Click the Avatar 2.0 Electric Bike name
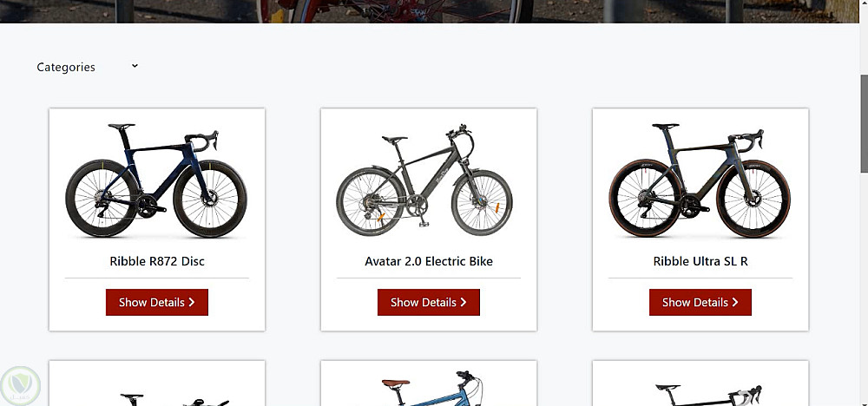This screenshot has height=406, width=868. [x=428, y=261]
